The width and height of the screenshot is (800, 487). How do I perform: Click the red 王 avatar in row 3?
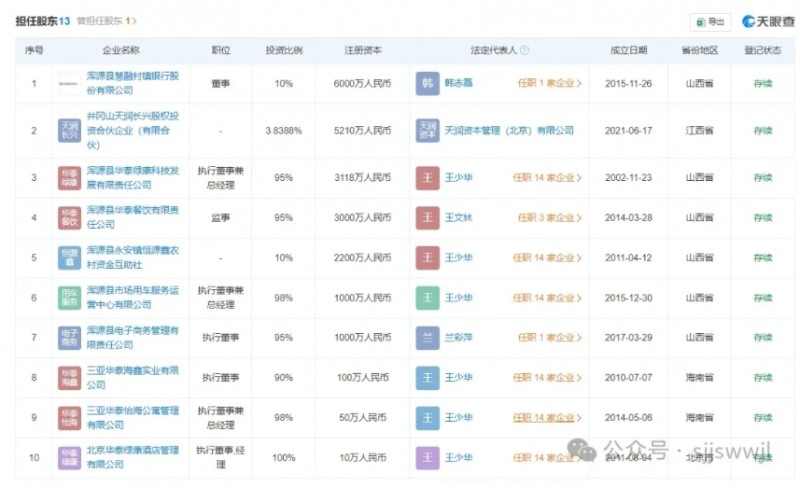(428, 178)
